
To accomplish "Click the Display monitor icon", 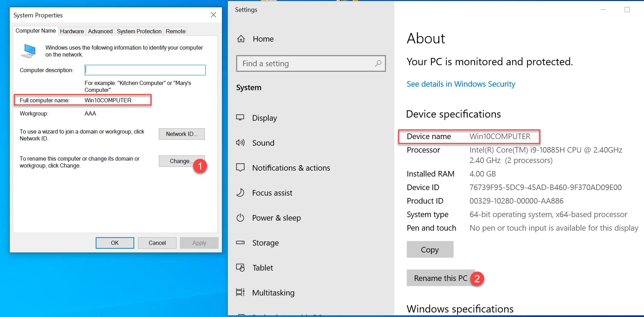I will 240,118.
